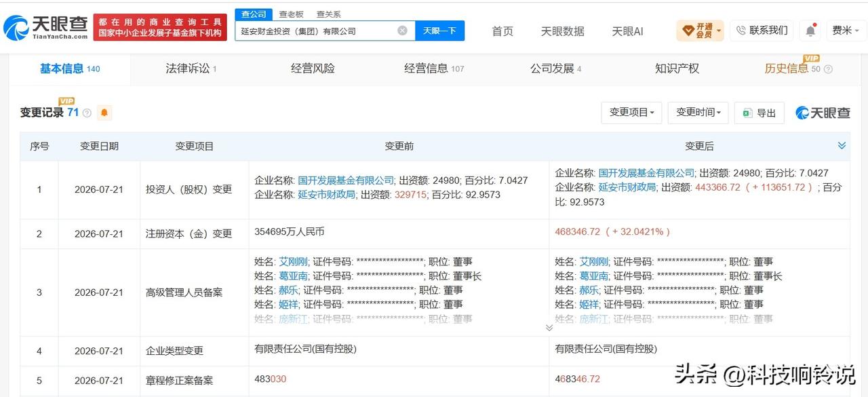868x397 pixels.
Task: Select the 查公司 search mode tab
Action: [x=254, y=14]
